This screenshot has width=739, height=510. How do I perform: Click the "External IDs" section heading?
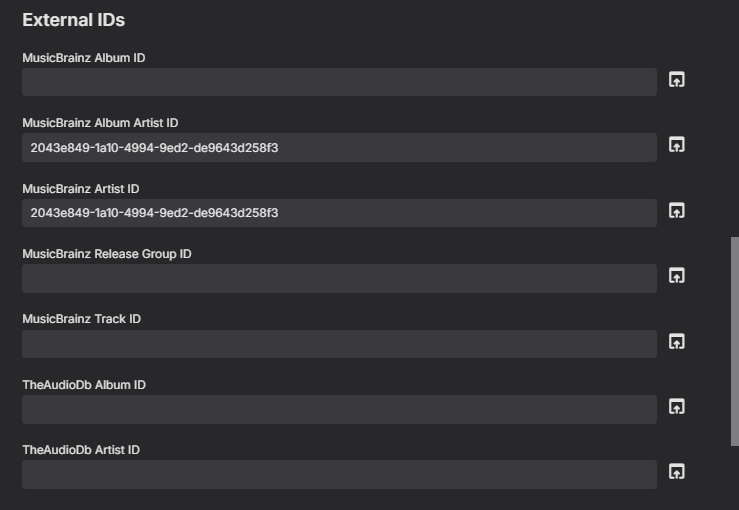click(x=73, y=20)
